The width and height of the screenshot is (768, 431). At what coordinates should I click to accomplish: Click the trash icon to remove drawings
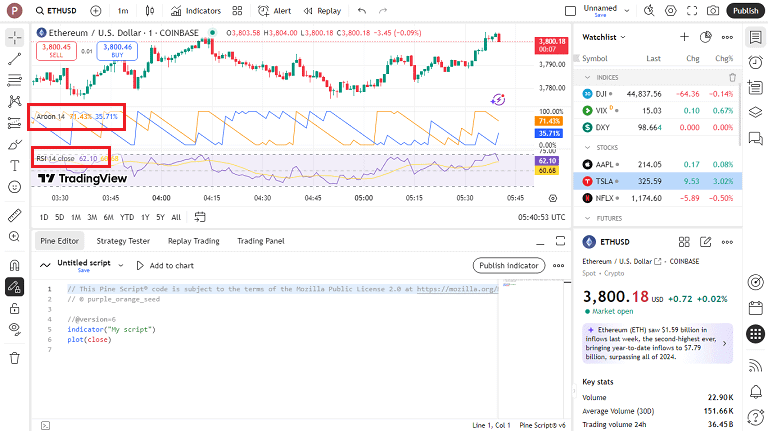tap(14, 357)
